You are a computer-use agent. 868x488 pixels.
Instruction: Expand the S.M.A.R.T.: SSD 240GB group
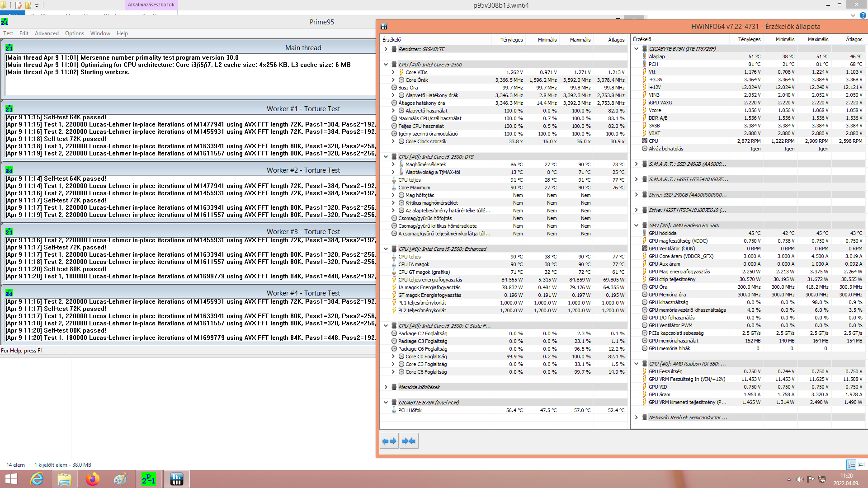click(x=636, y=164)
